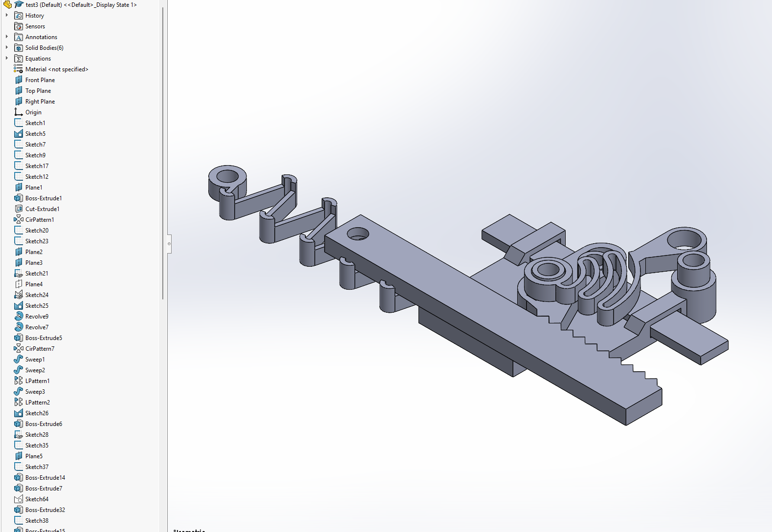Click the Sketch64 icon
The height and width of the screenshot is (532, 772).
[x=19, y=499]
